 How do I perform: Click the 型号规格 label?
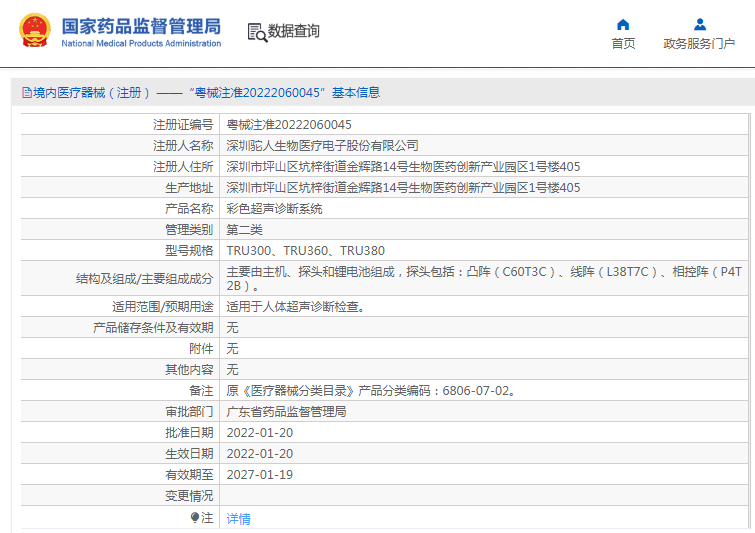[x=189, y=251]
